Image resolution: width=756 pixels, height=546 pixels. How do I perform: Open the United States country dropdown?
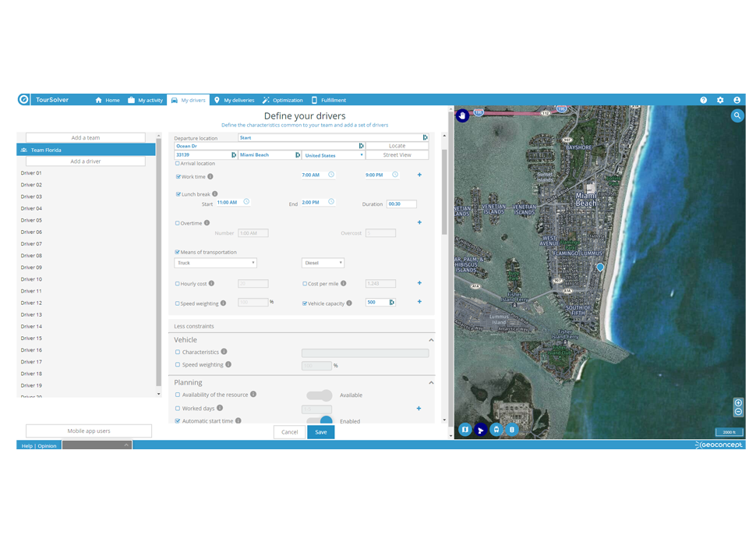pyautogui.click(x=334, y=155)
